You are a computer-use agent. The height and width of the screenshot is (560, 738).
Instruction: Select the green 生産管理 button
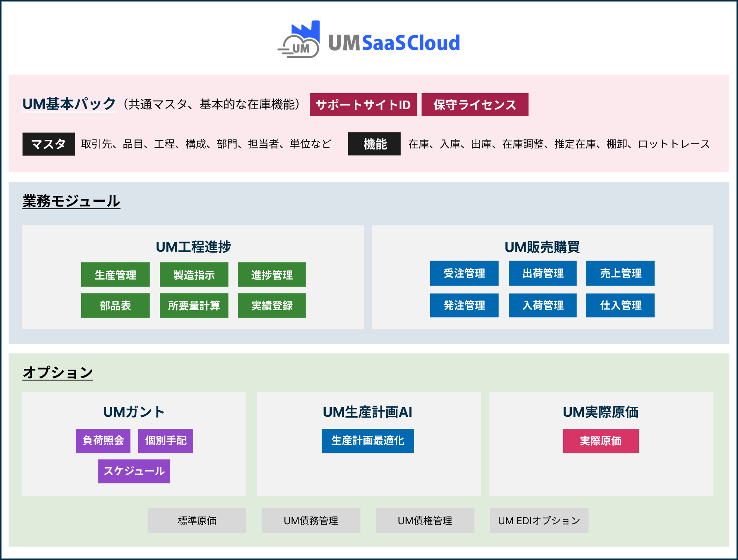click(116, 274)
